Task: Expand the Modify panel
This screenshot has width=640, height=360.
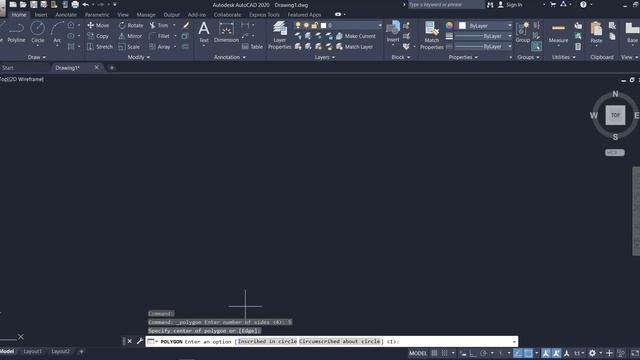Action: click(138, 58)
